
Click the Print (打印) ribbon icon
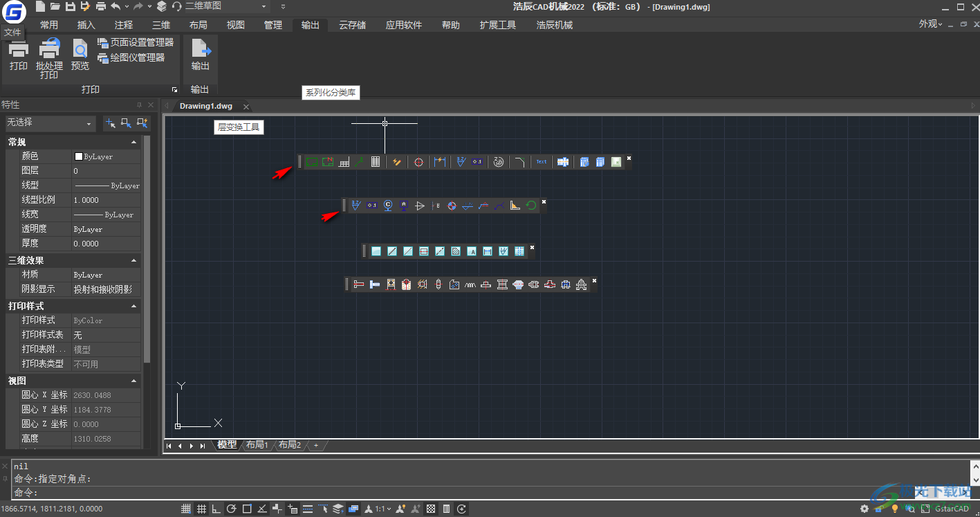tap(19, 55)
